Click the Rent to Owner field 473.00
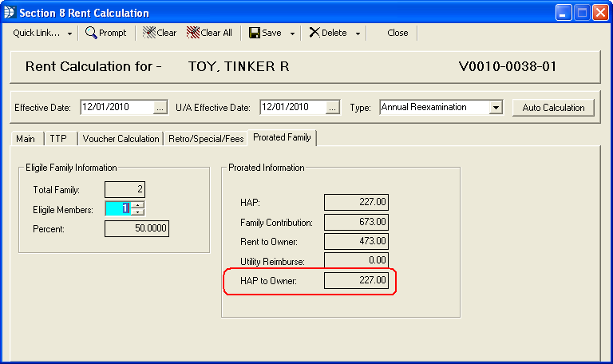 pyautogui.click(x=356, y=241)
